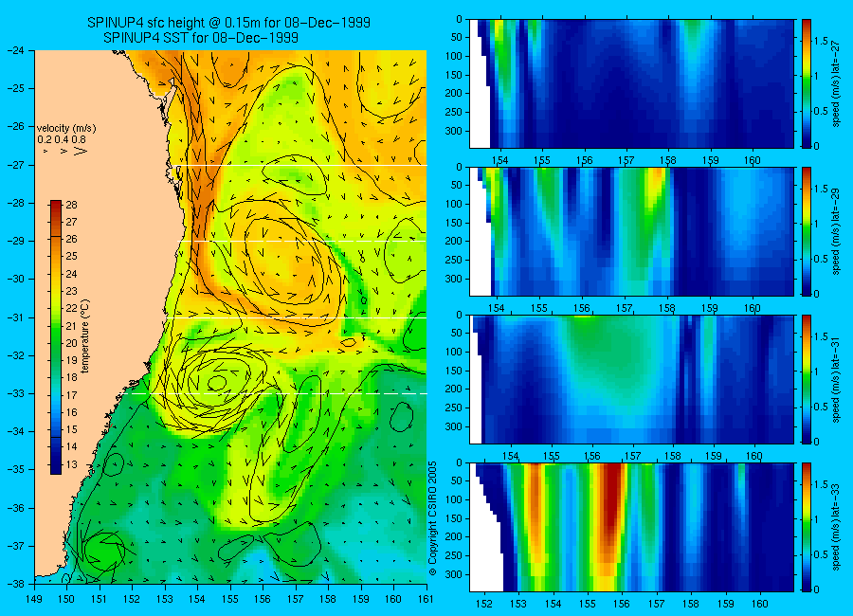Click the speed color bar beside the lat=-31 section
The width and height of the screenshot is (853, 616).
(807, 379)
